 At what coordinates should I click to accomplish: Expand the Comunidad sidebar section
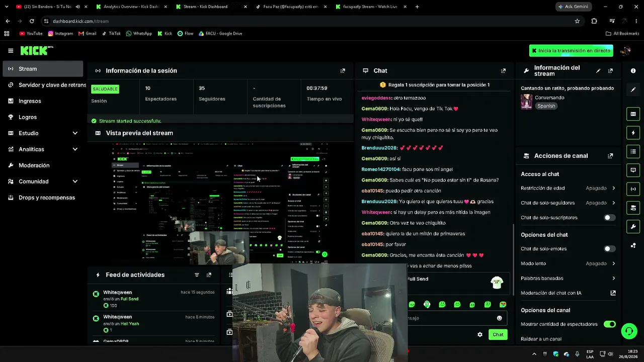click(x=43, y=182)
